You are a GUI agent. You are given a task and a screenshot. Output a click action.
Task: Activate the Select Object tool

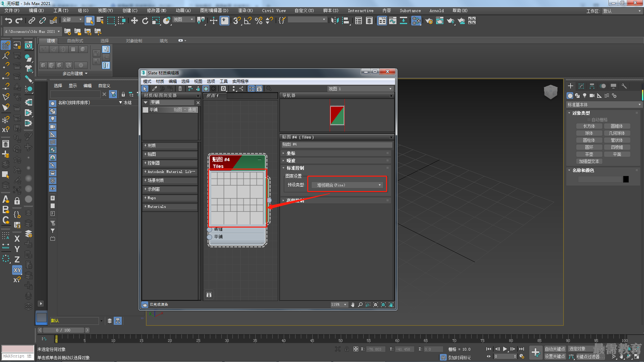89,21
